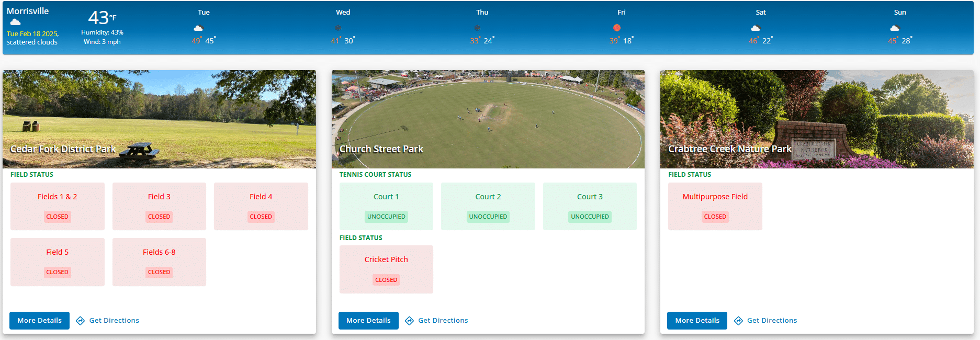Click directions icon for Cedar Fork District Park
This screenshot has width=980, height=340.
(80, 321)
